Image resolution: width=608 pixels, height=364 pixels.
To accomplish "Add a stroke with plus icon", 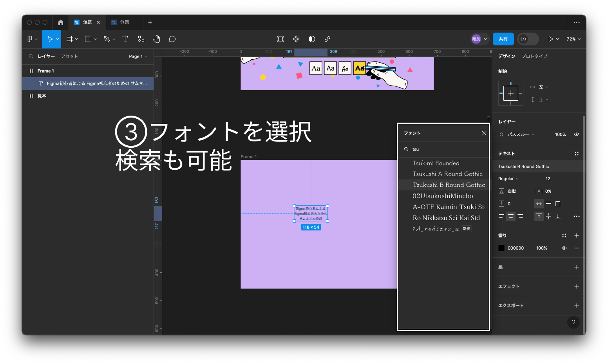I will [577, 267].
